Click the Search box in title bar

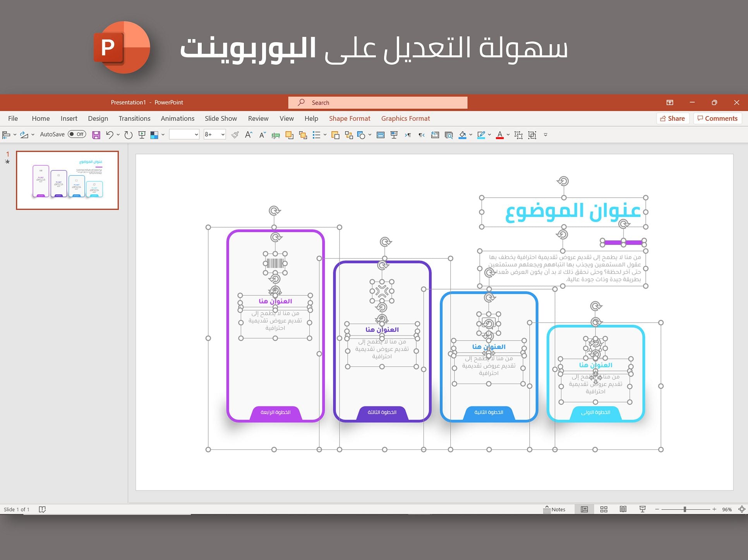pos(378,103)
